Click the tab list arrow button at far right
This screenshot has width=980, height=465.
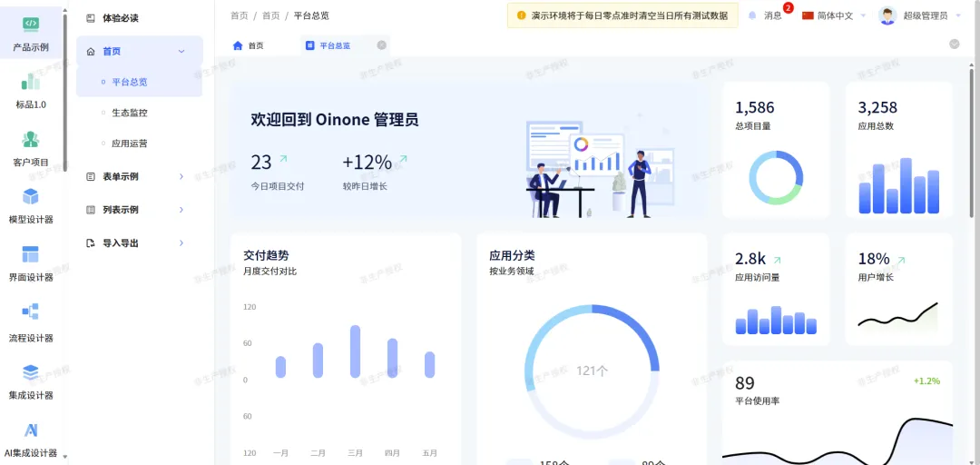(x=955, y=44)
